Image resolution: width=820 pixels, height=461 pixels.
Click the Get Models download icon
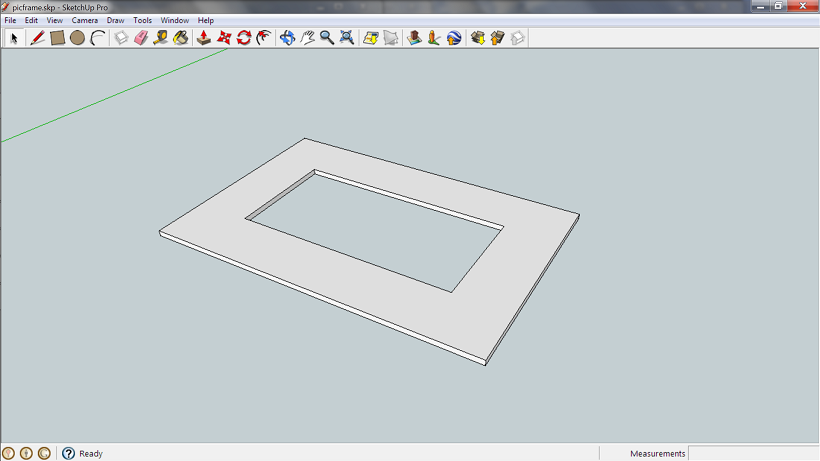pyautogui.click(x=477, y=38)
